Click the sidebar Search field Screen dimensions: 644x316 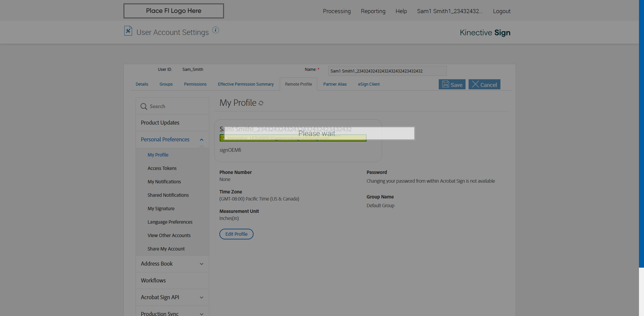pyautogui.click(x=172, y=106)
